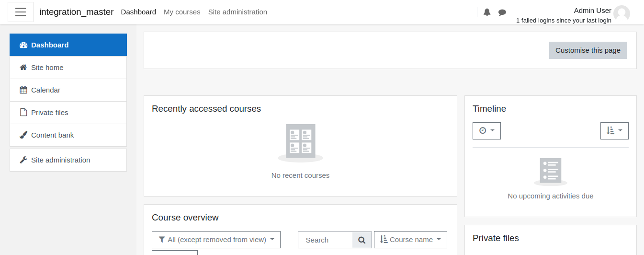This screenshot has height=255, width=644.
Task: Click the Private files document icon
Action: [x=23, y=113]
